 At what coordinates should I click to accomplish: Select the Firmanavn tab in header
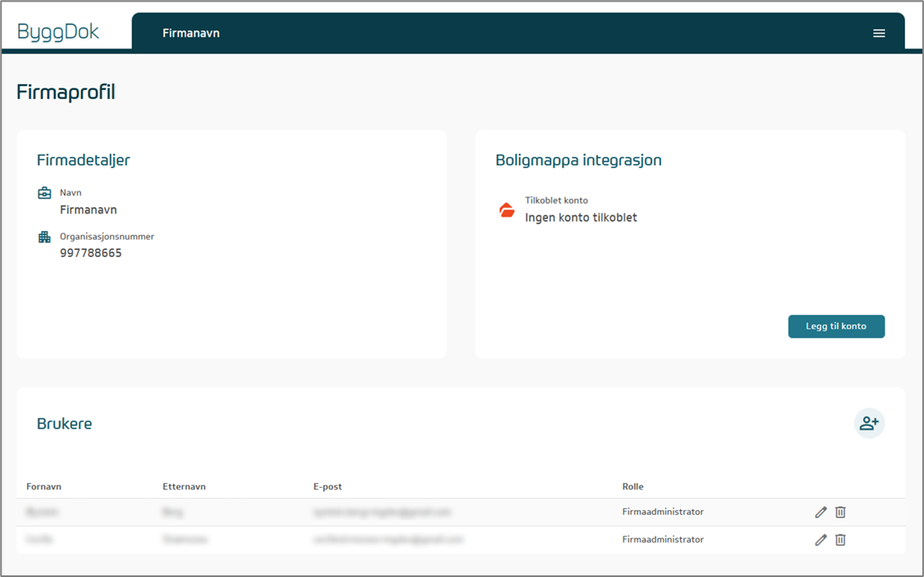(x=191, y=34)
